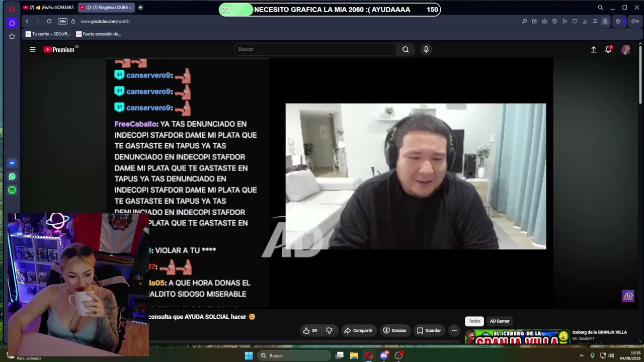This screenshot has width=644, height=362.
Task: Click the Compartir share button
Action: (358, 330)
